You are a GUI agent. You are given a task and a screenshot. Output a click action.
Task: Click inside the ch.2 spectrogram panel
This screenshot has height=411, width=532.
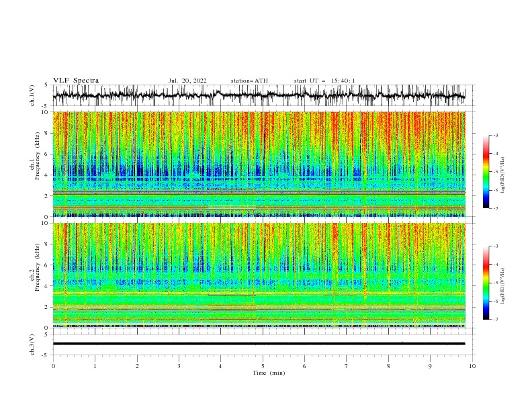259,275
